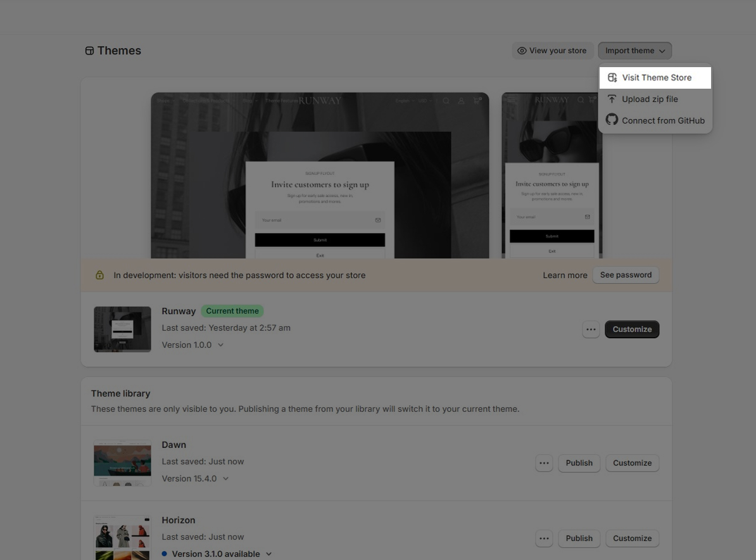Expand the Dawn Version 15.4.0 selector

[195, 479]
